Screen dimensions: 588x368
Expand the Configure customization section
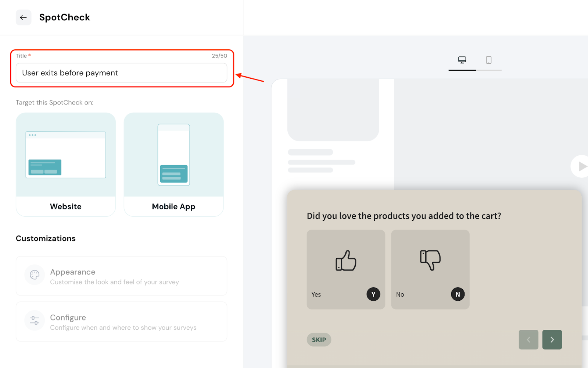[x=121, y=322]
